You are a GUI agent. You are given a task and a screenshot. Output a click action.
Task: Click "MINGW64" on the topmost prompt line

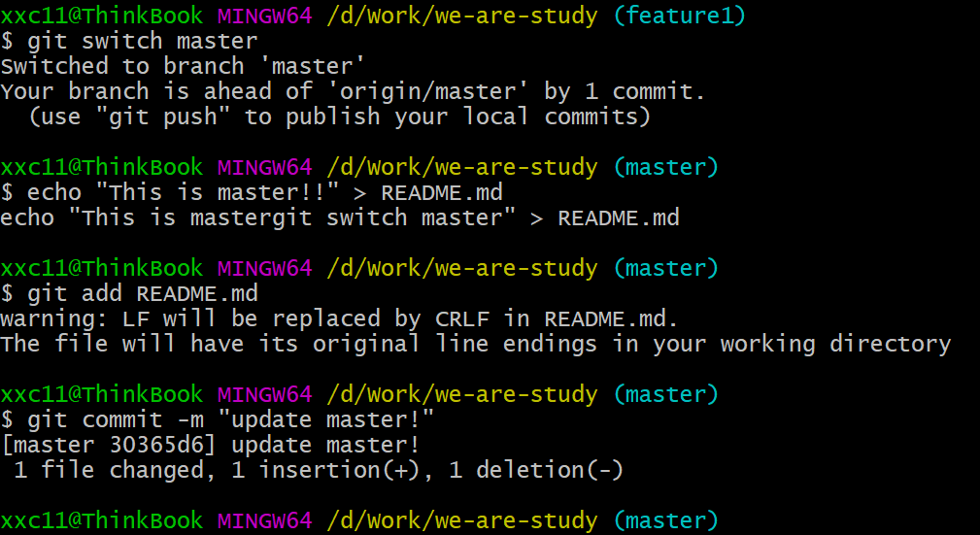click(264, 16)
